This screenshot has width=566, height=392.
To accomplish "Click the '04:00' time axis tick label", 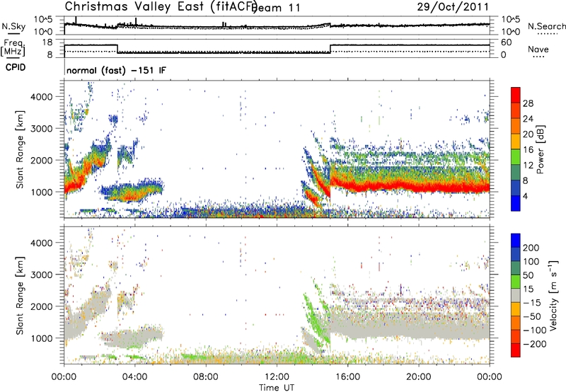I will coord(135,377).
